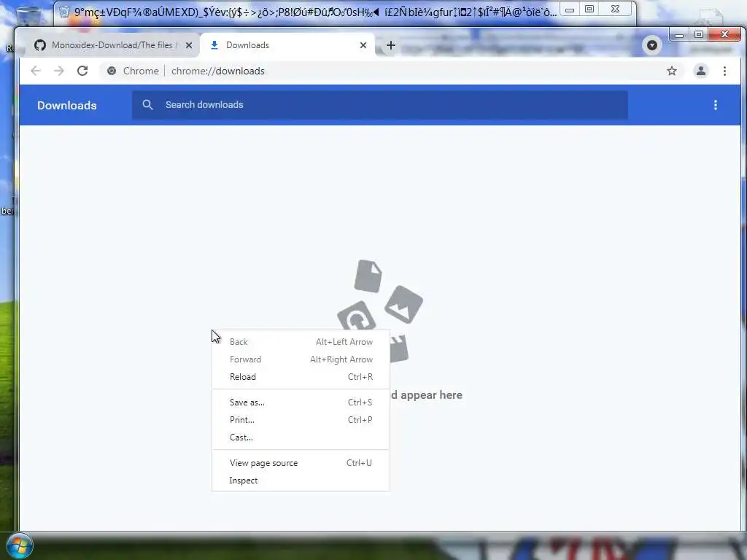Minimize the garbled-title background window
Viewport: 747px width, 560px height.
click(x=570, y=9)
